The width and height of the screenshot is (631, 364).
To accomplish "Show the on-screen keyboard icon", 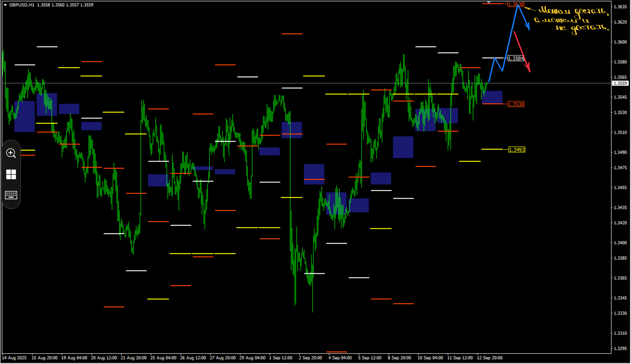I will pos(11,195).
